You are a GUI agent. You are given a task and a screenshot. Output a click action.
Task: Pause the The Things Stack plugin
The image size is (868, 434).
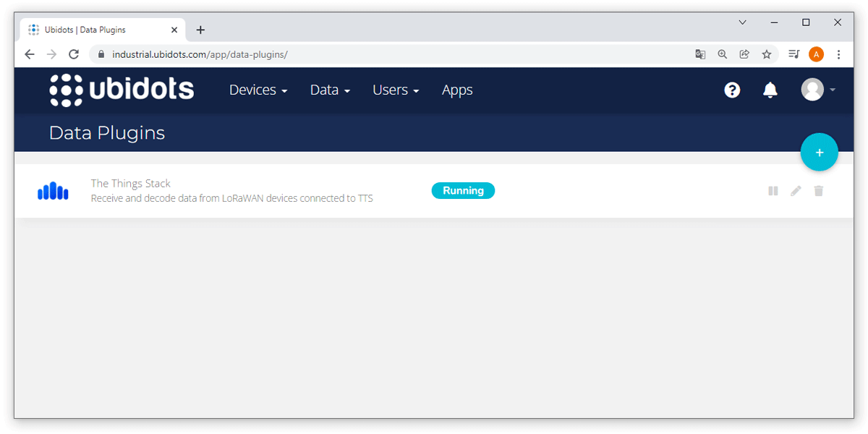click(773, 191)
